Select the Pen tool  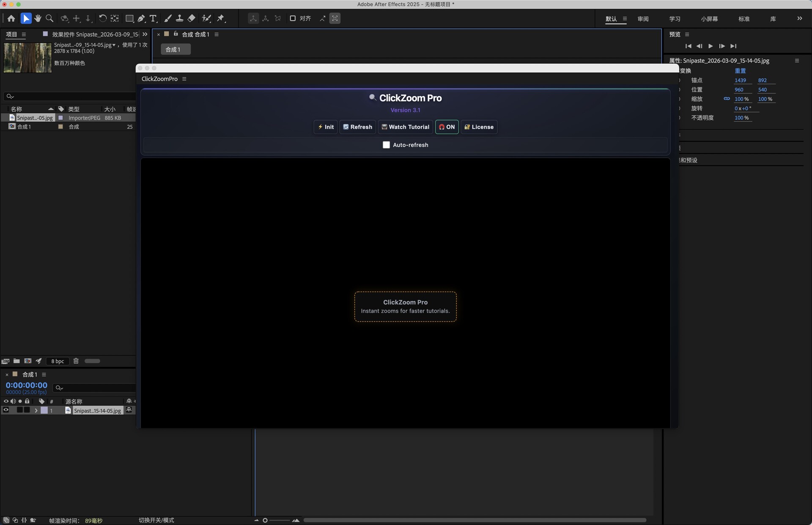click(x=141, y=18)
